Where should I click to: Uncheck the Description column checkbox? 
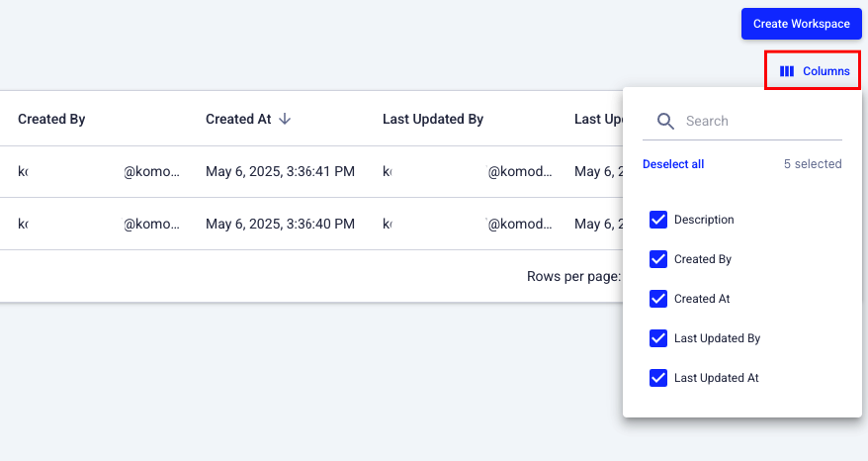658,220
